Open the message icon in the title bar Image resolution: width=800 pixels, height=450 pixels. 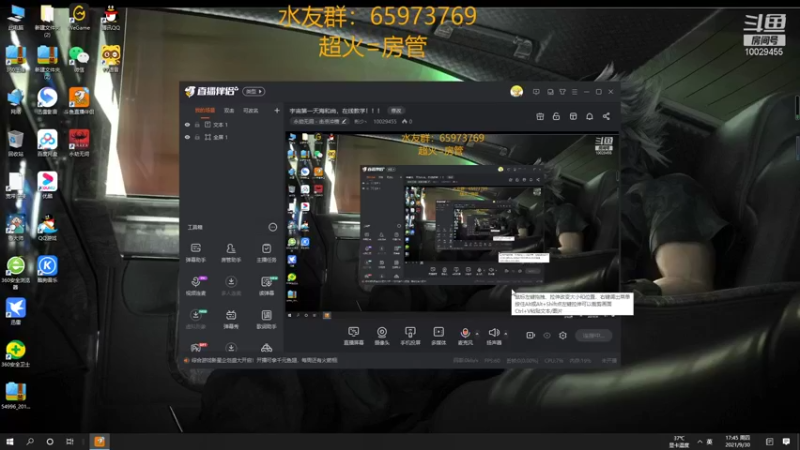point(536,92)
